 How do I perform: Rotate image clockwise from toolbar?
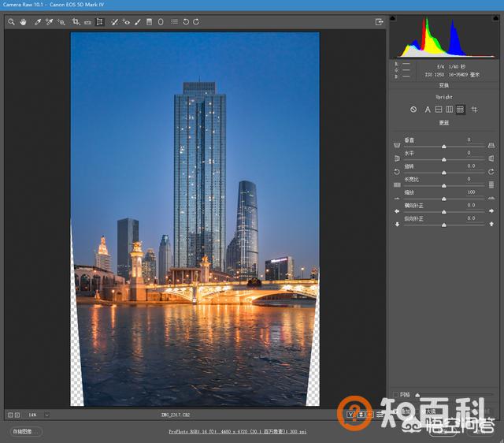click(196, 22)
